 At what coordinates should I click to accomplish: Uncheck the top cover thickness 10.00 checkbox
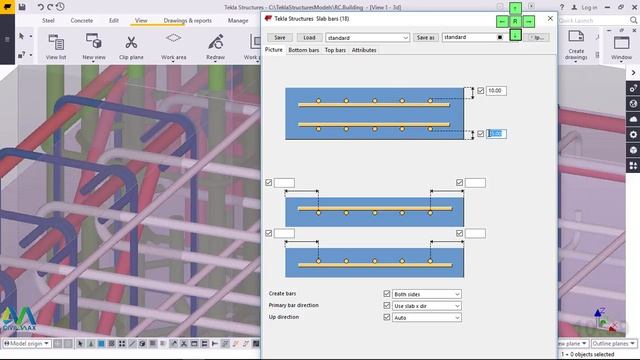pos(481,91)
